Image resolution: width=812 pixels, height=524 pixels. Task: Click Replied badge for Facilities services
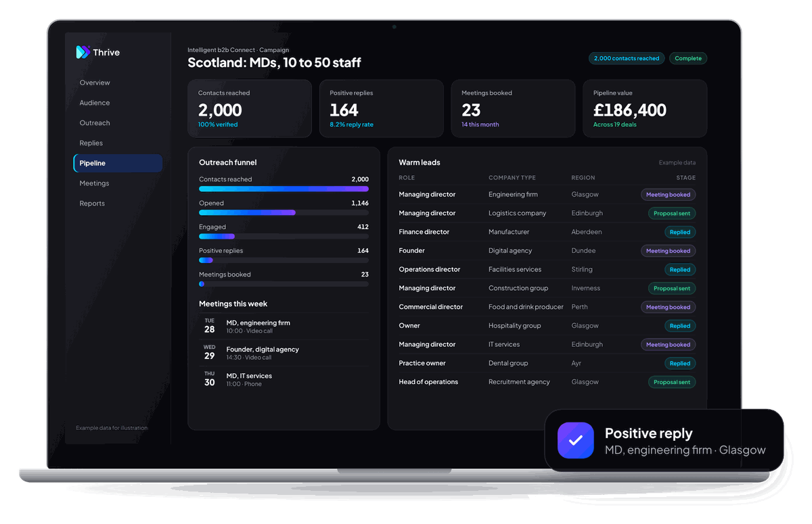point(680,270)
